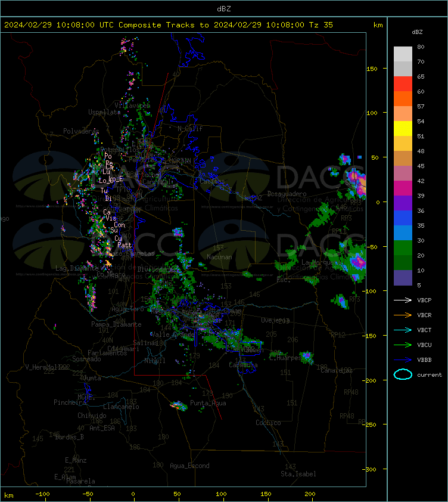Screen dimensions: 448x502
Task: Click the storm cell south of L.Huarpes
Action: pos(307,357)
